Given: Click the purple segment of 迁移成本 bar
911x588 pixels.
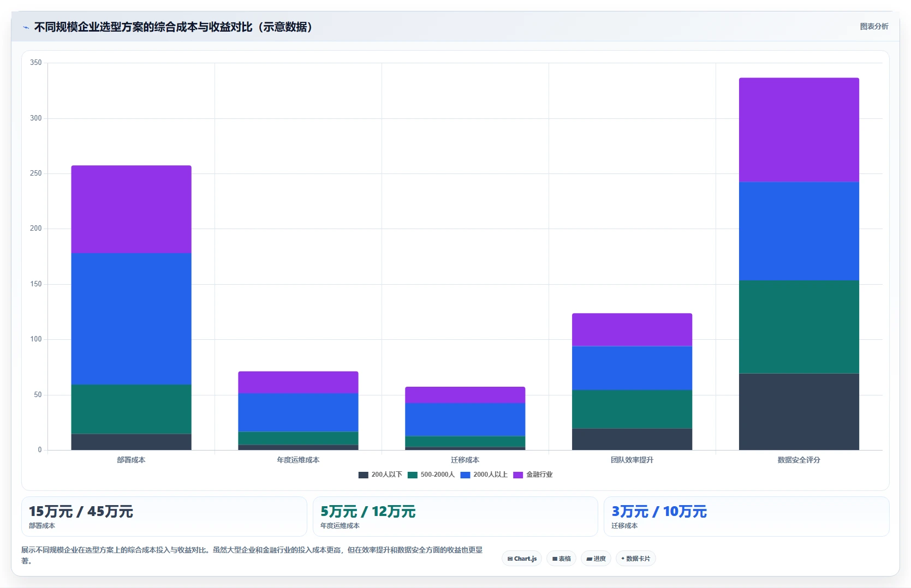Looking at the screenshot, I should [x=465, y=395].
